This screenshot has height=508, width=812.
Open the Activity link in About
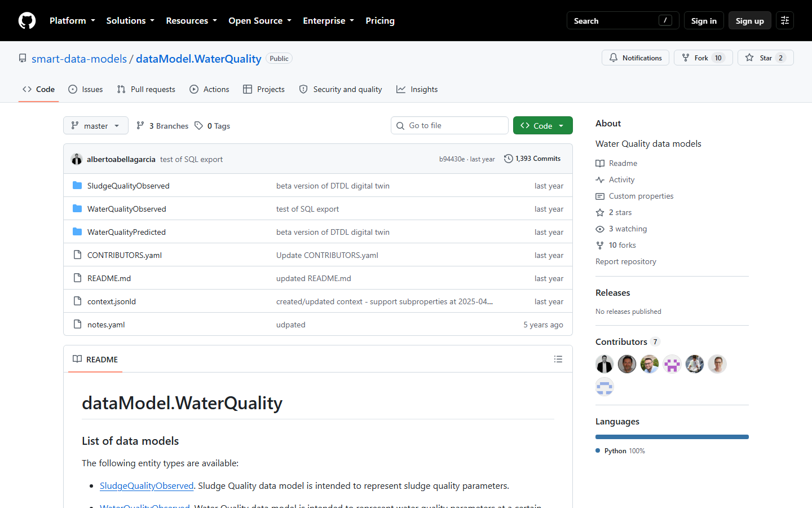point(615,179)
